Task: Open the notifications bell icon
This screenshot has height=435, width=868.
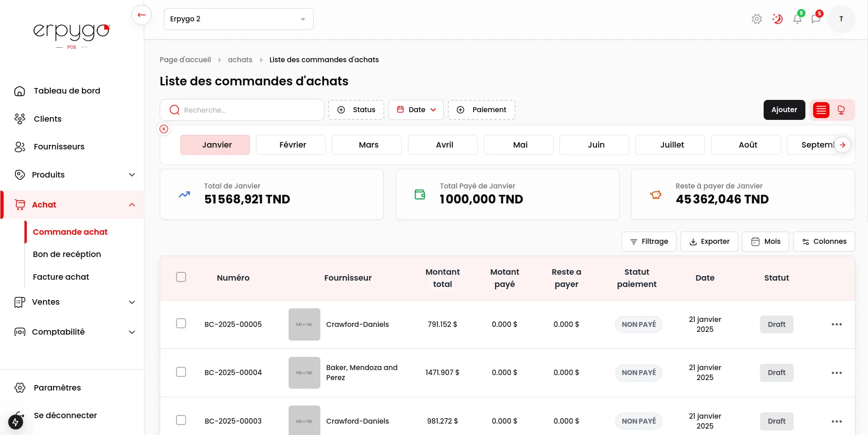Action: tap(797, 19)
